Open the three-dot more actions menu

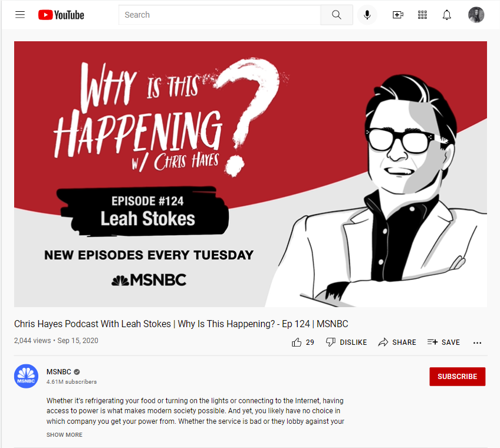pyautogui.click(x=478, y=342)
